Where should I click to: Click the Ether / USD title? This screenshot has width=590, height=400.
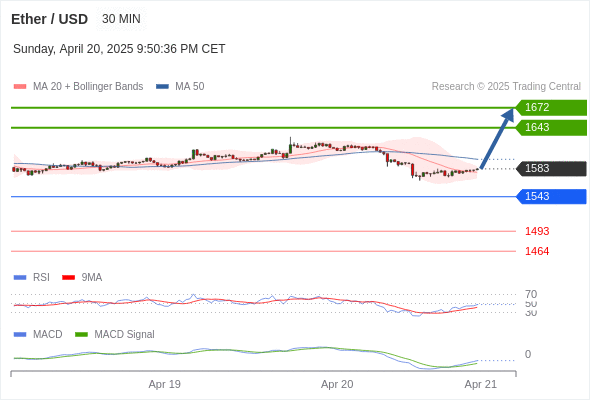tap(49, 19)
